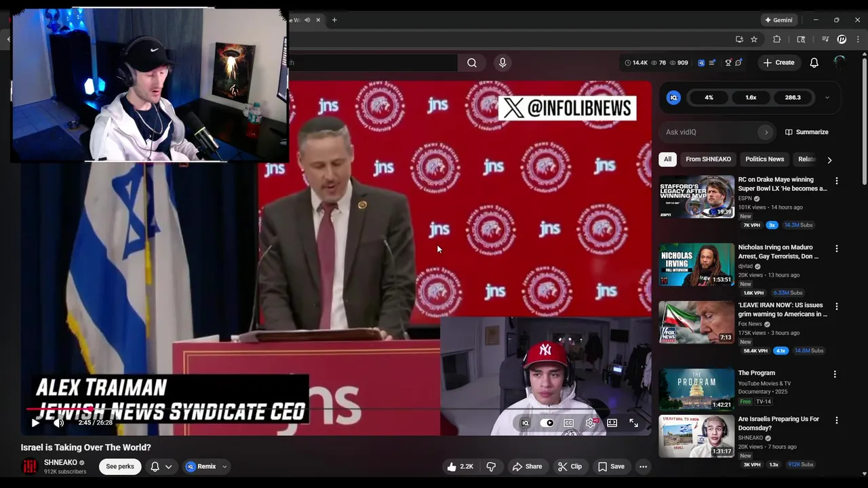Screen dimensions: 868x488
Task: Open more actions ellipsis below video
Action: (643, 466)
